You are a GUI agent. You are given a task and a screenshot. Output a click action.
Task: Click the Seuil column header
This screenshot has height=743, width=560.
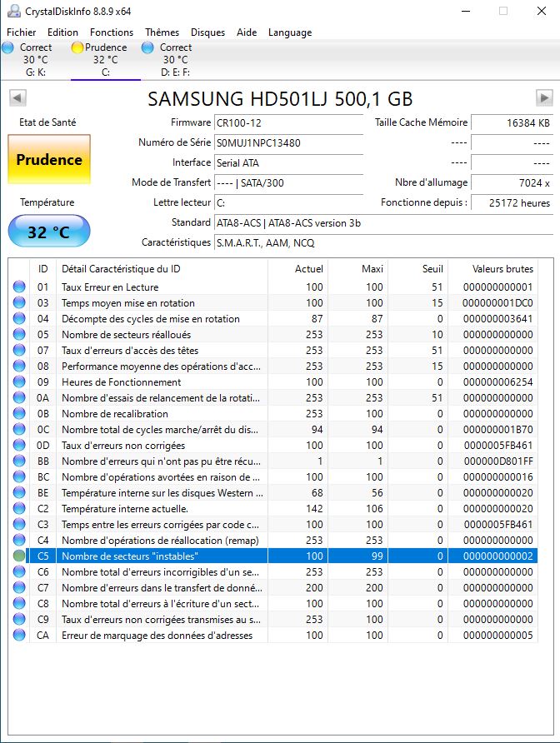pos(417,269)
